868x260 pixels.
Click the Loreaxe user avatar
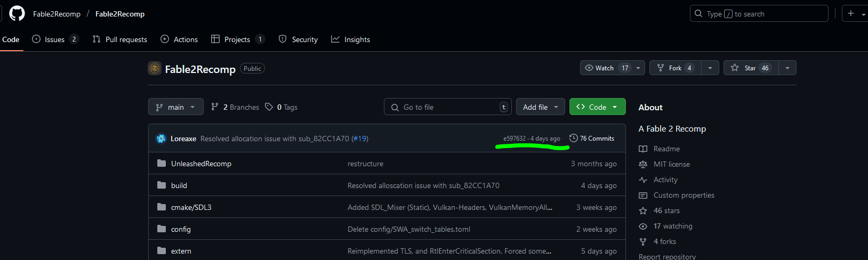click(160, 139)
